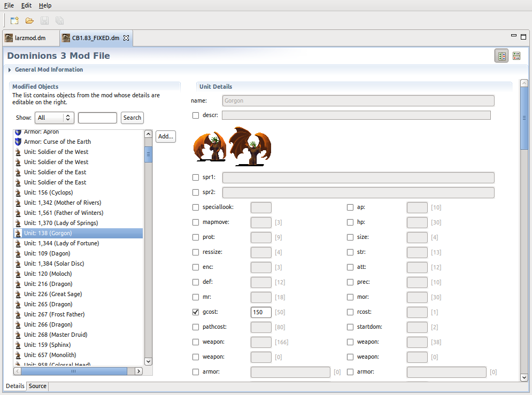Click the Search button
Screen dimensions: 532x395
point(132,118)
